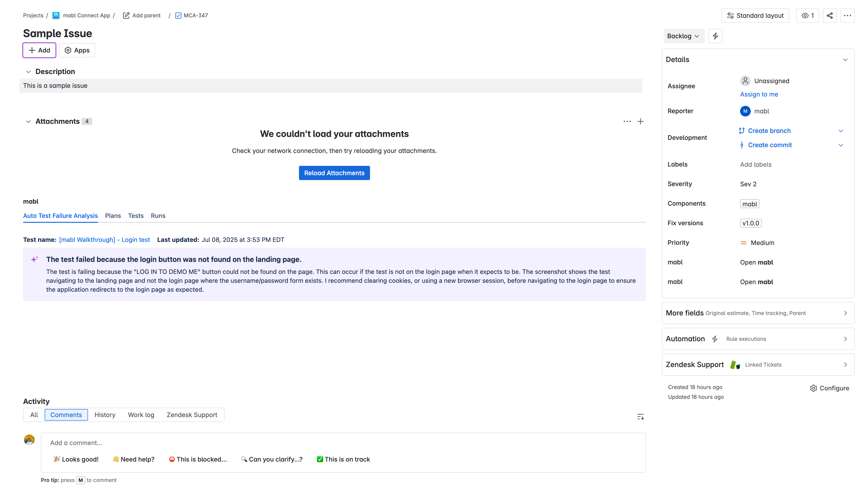Image resolution: width=868 pixels, height=502 pixels.
Task: Click the unassigned avatar icon
Action: coord(745,81)
